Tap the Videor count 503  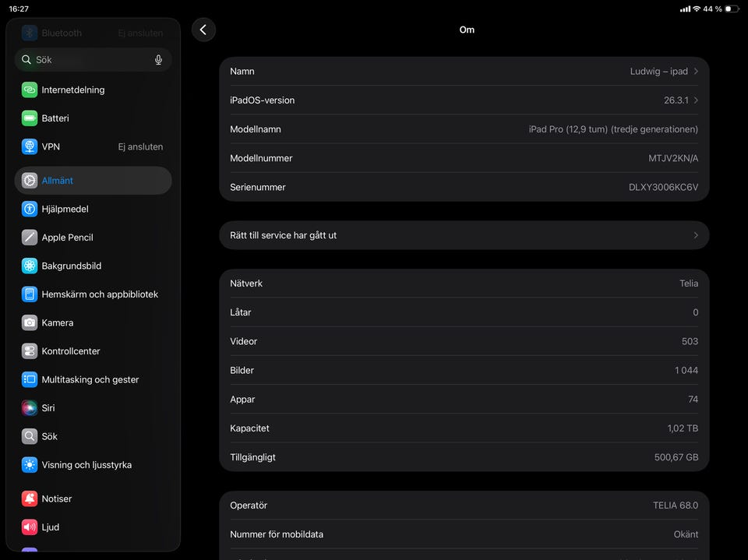pos(690,341)
